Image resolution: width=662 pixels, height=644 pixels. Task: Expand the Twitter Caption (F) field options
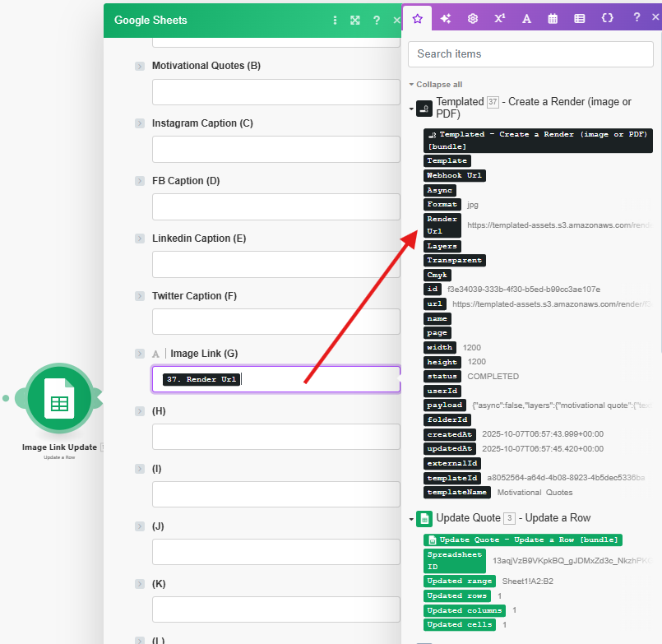click(x=139, y=296)
